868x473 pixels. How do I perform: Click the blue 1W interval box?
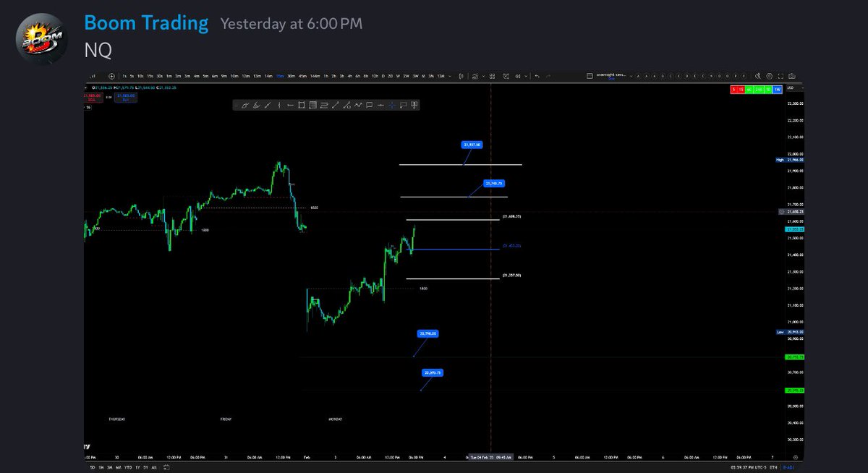click(x=778, y=89)
